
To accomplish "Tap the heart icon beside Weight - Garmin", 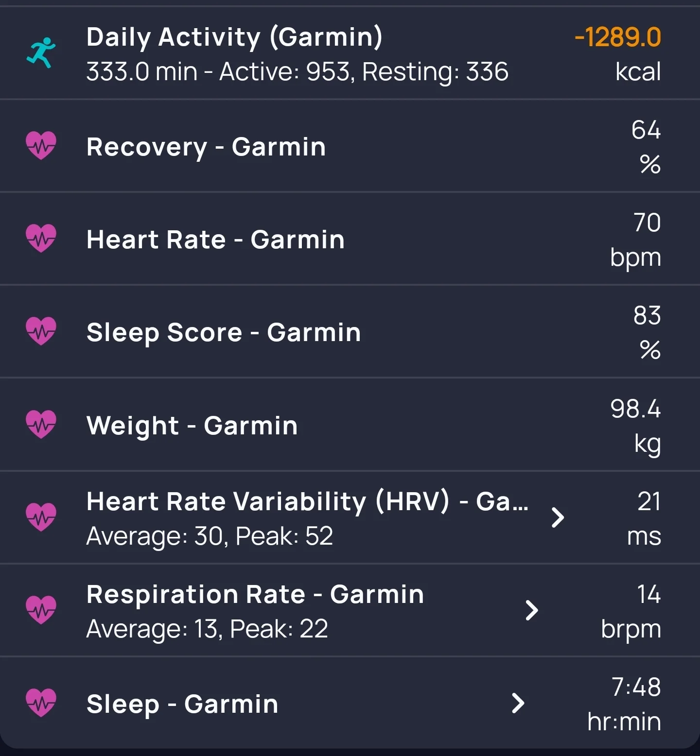I will (41, 424).
